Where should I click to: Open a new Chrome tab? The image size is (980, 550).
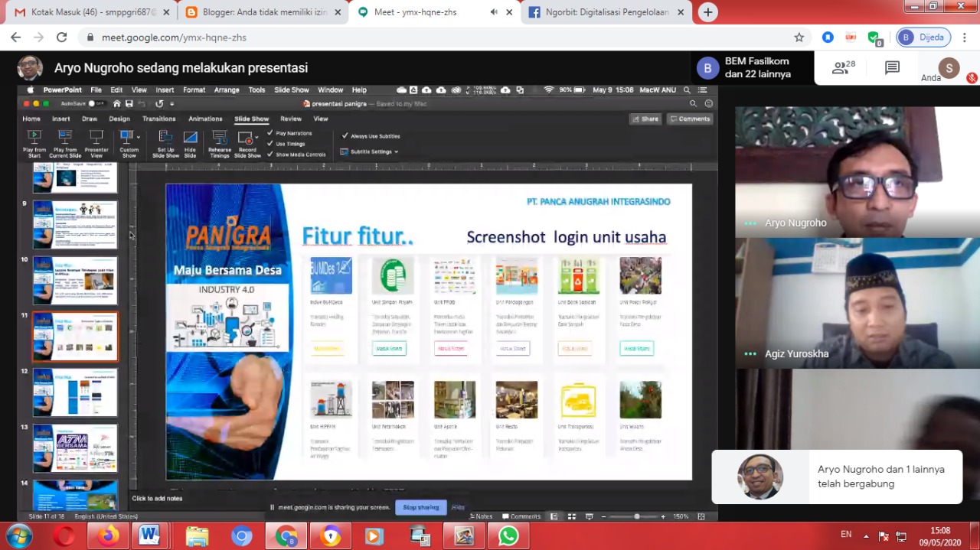[708, 12]
